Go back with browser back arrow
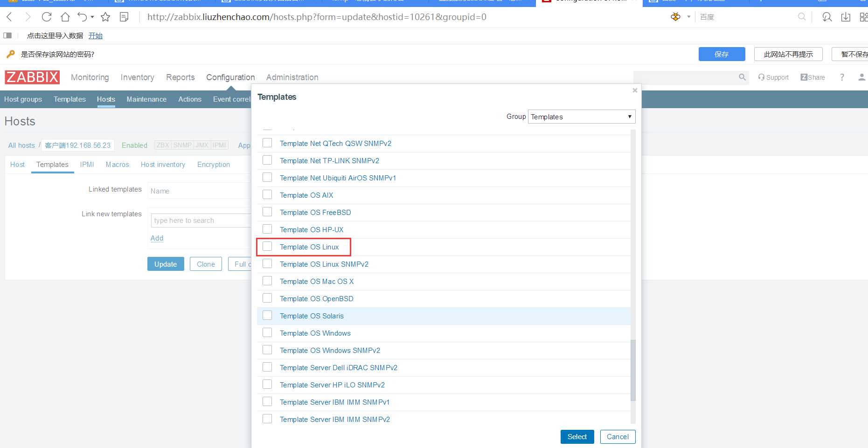868x448 pixels. click(9, 17)
